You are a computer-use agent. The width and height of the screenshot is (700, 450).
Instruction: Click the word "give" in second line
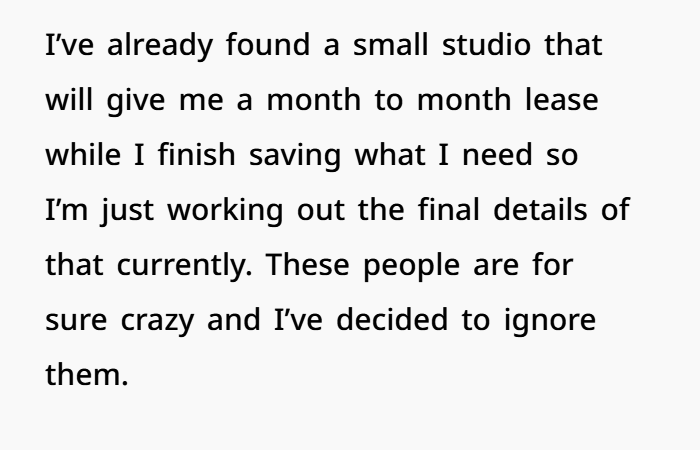point(136,101)
